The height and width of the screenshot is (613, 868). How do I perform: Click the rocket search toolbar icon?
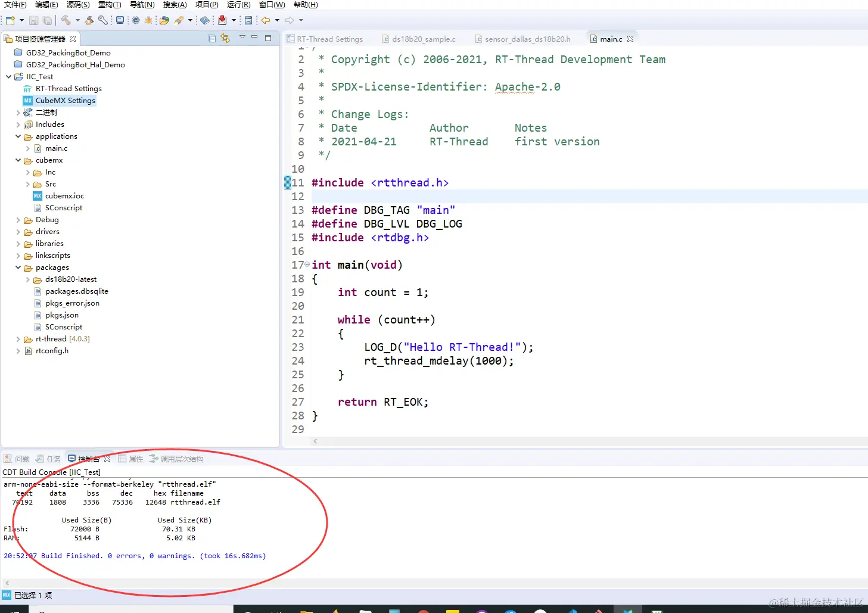[179, 20]
